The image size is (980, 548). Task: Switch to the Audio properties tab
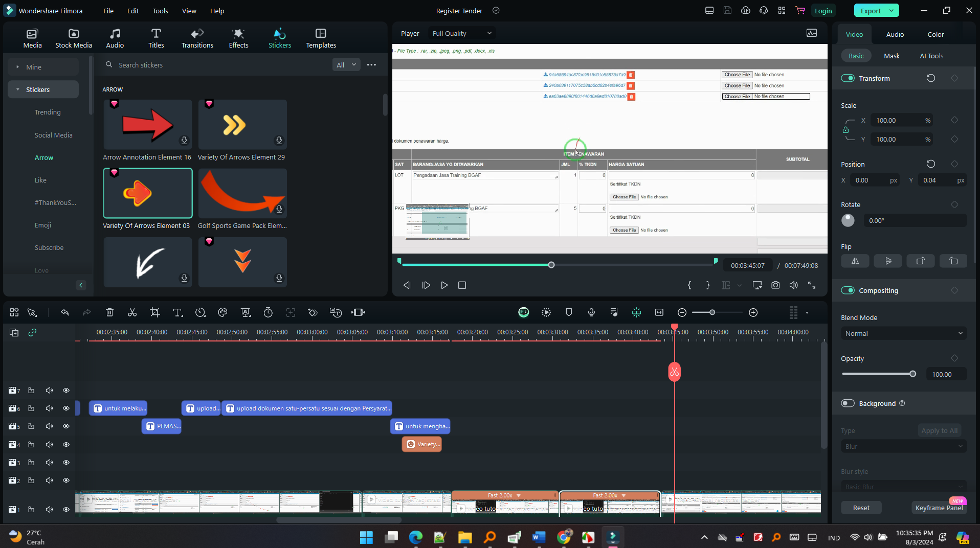(x=895, y=34)
